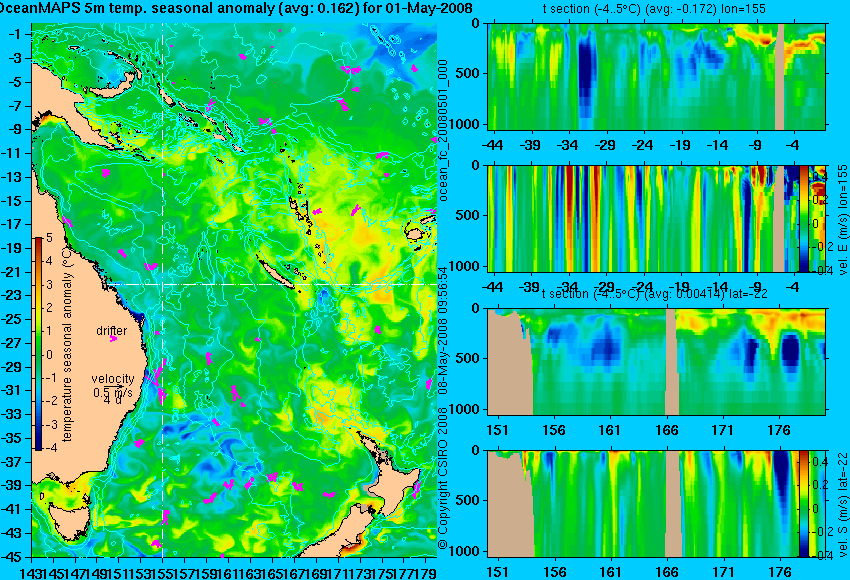This screenshot has width=850, height=580.
Task: Click the 'drifter' legend label
Action: (112, 331)
